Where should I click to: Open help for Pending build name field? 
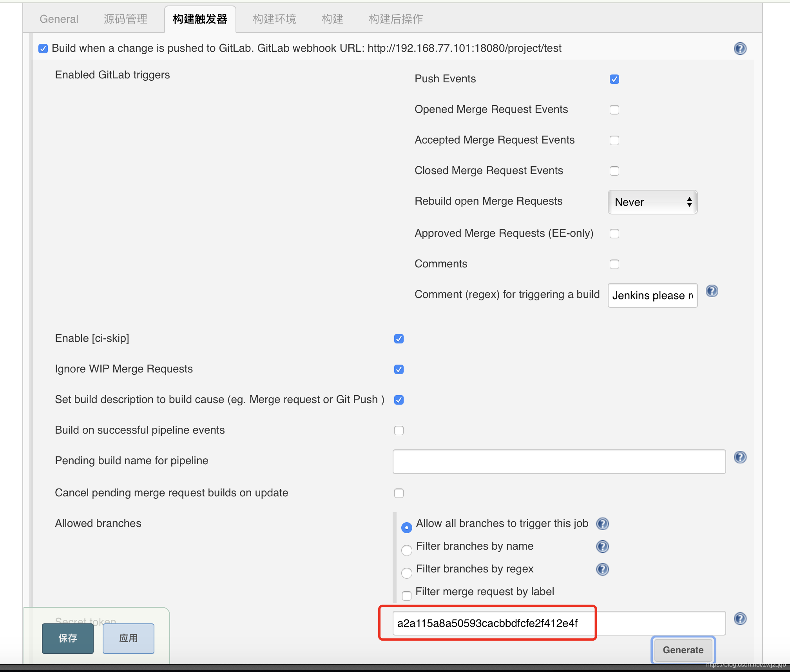tap(740, 457)
